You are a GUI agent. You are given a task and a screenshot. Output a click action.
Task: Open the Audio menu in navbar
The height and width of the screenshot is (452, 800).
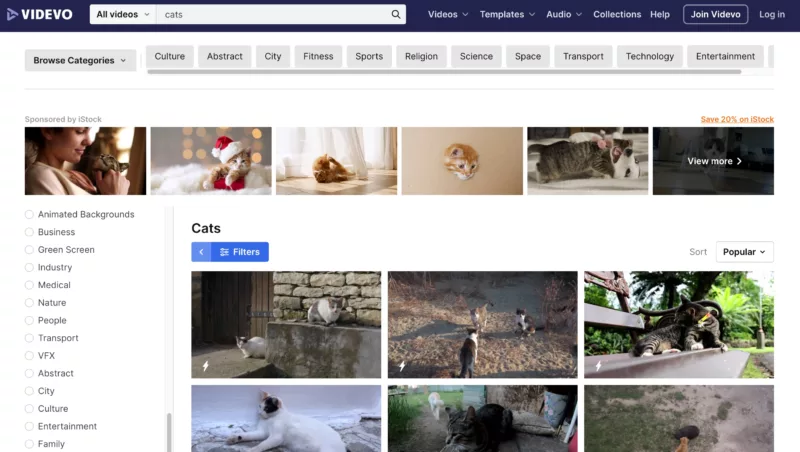click(563, 15)
